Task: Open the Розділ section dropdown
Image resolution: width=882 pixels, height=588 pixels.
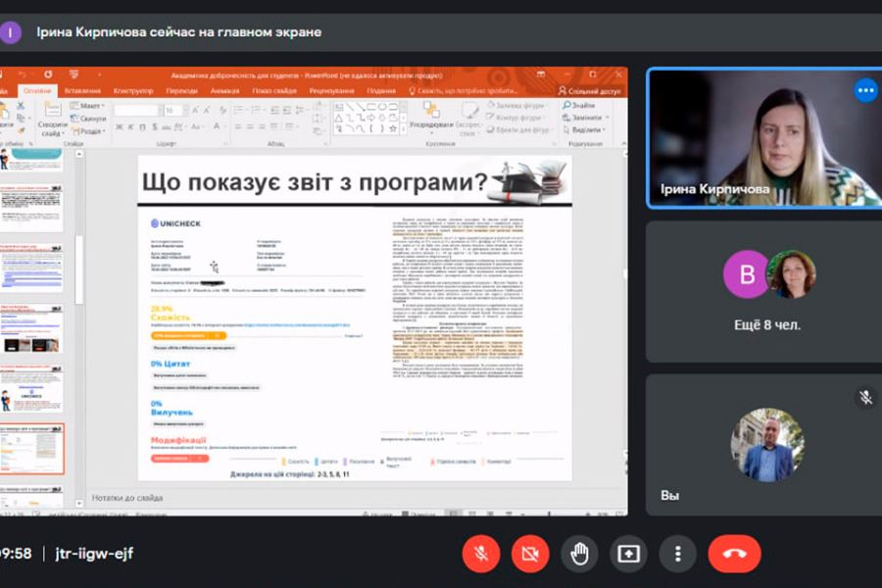Action: [x=88, y=131]
